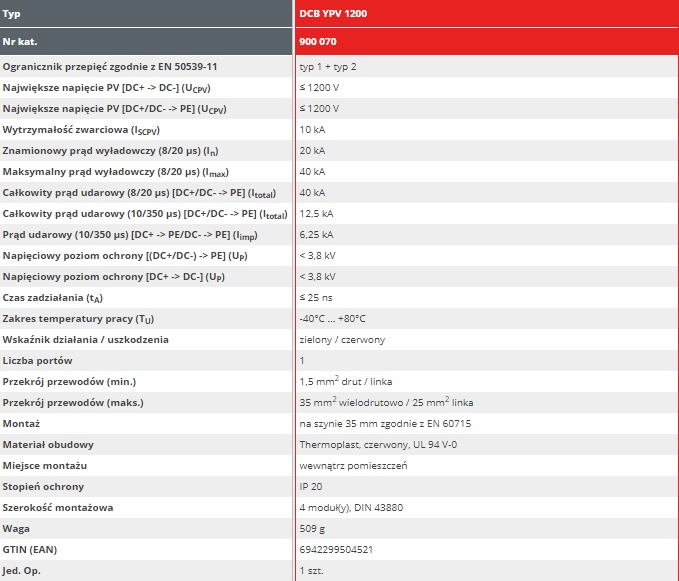Image resolution: width=679 pixels, height=581 pixels.
Task: Click the 'Szerokość montażowa' label
Action: pos(58,508)
